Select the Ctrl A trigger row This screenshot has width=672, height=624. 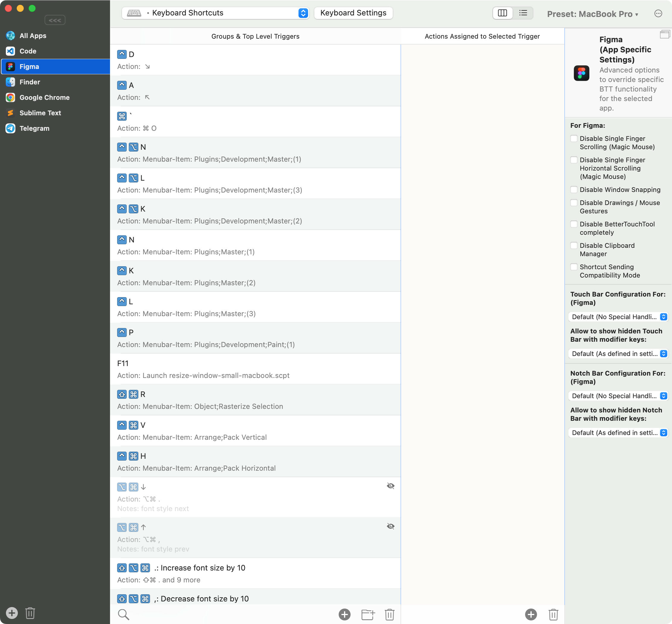tap(255, 91)
